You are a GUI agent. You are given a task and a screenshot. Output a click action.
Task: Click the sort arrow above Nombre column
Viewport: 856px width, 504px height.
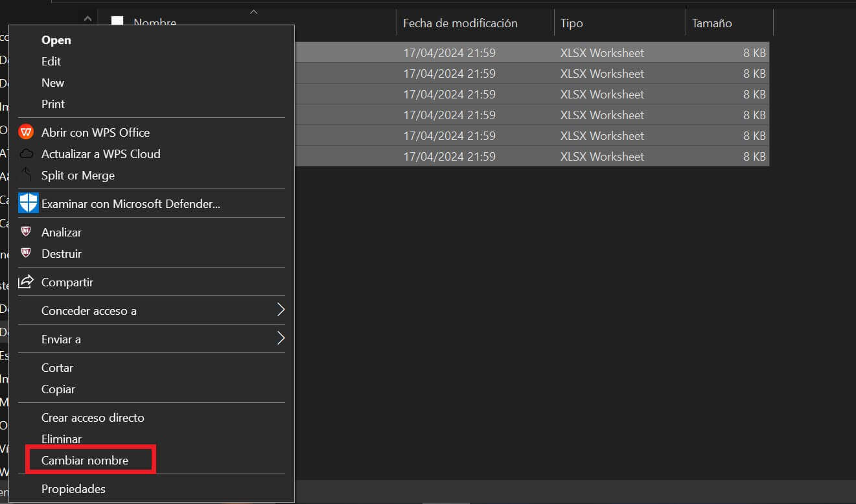pos(253,12)
